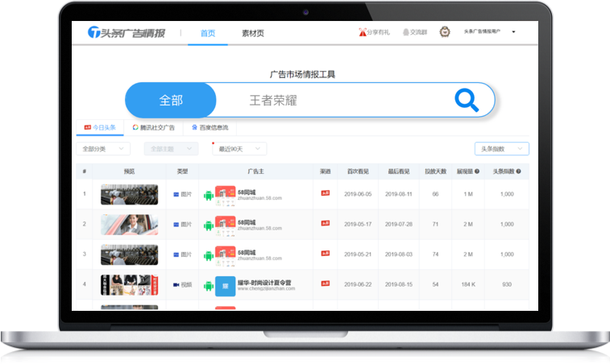610x364 pixels.
Task: Click date 2019-06-05 in row 1
Action: [x=358, y=194]
